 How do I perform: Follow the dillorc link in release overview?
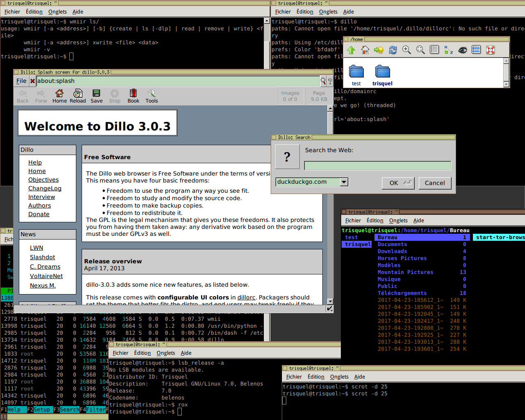(x=247, y=297)
